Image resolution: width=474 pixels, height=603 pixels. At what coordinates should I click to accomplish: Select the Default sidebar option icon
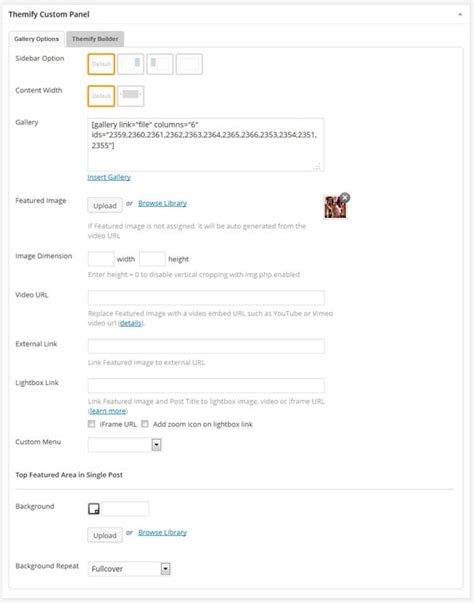[x=101, y=64]
